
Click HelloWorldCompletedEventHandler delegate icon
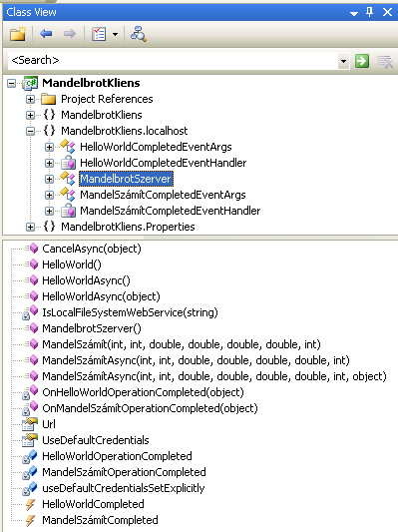click(x=69, y=163)
